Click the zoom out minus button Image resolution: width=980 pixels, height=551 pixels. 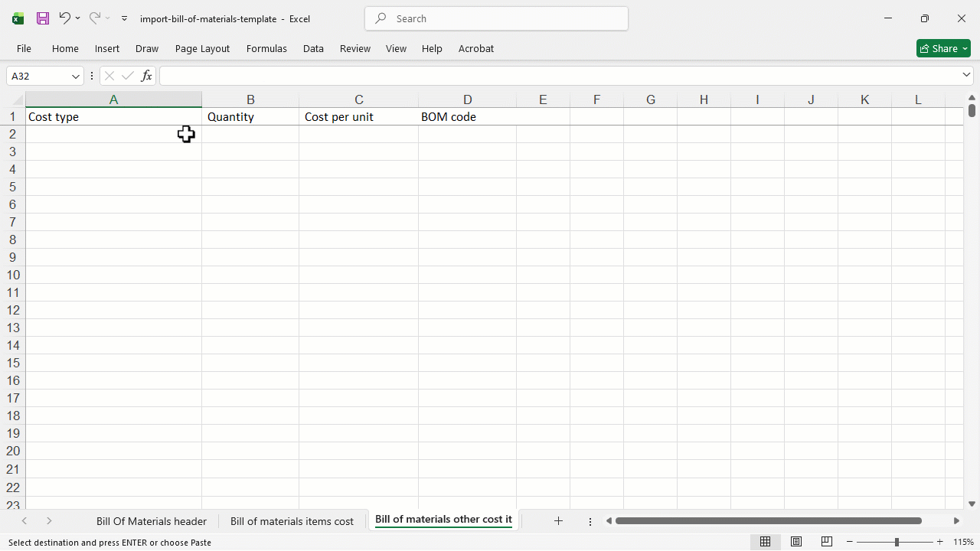[x=850, y=542]
